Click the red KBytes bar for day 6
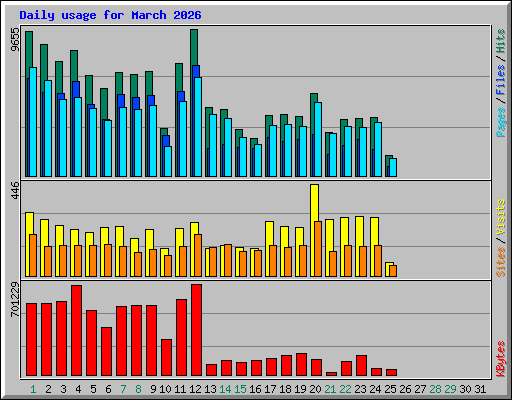Screen dimensions: 512x400 click(106, 352)
